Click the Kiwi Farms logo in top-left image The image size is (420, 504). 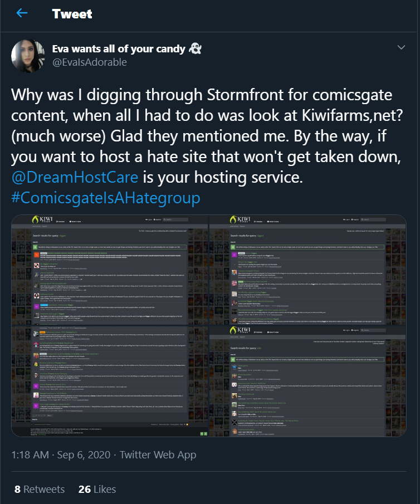42,219
